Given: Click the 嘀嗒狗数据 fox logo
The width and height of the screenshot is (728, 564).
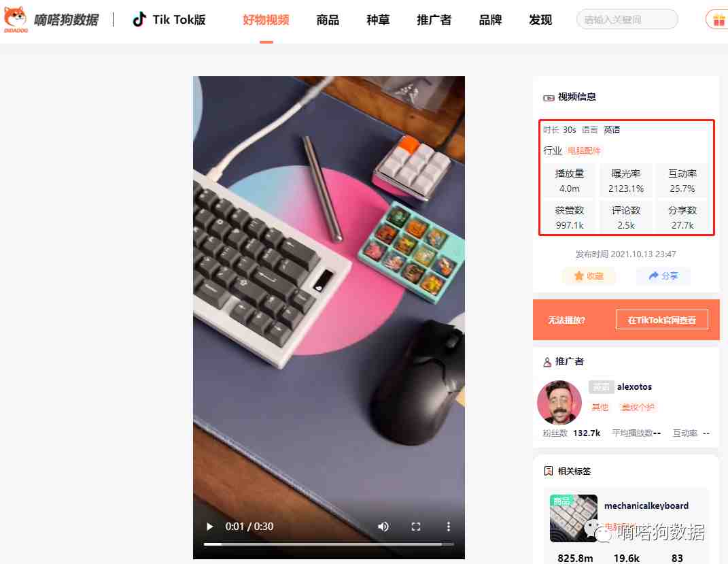Looking at the screenshot, I should 16,19.
